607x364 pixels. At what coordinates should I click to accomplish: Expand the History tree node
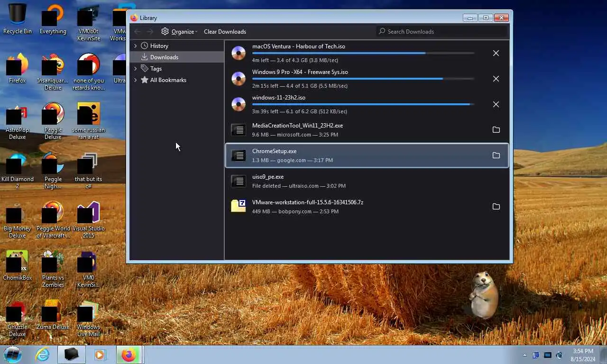(x=135, y=46)
